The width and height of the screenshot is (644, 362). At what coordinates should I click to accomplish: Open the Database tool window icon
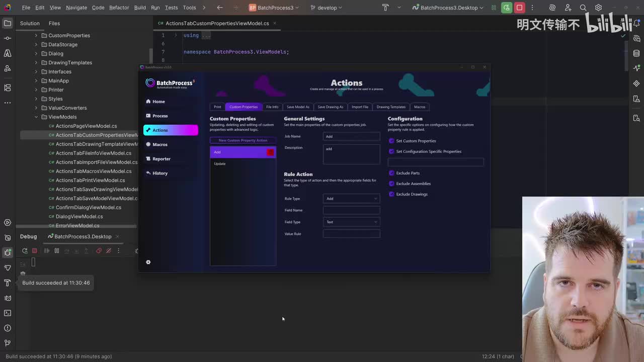636,53
